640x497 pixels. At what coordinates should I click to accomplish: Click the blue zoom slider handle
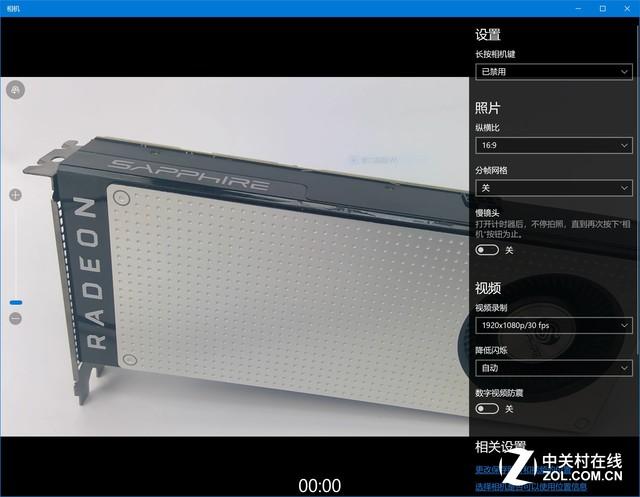[x=15, y=301]
